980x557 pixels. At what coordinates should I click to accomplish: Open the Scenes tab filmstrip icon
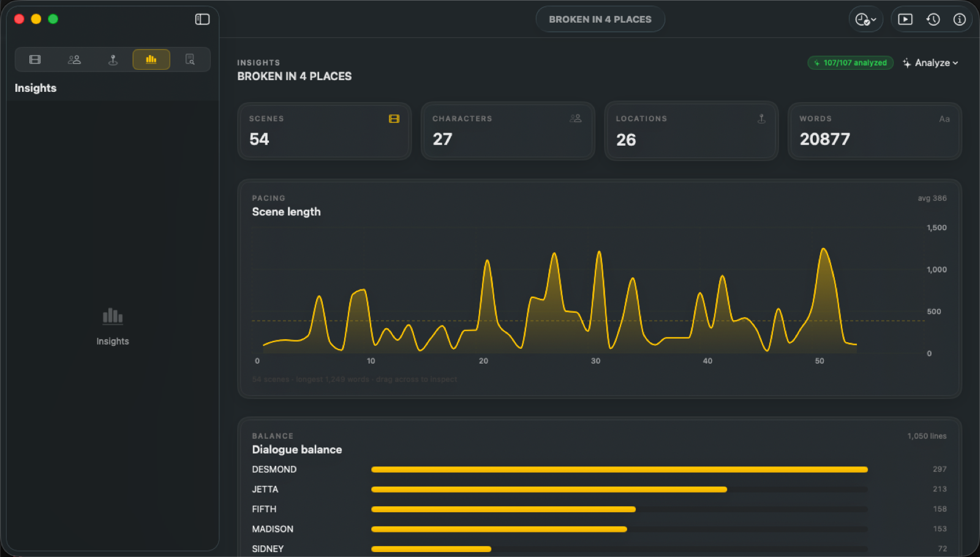pyautogui.click(x=35, y=59)
